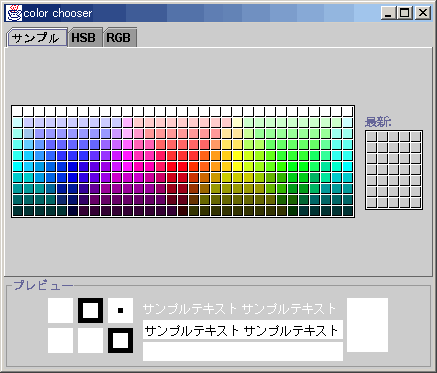Click the black-framed preview square in the top row
Image resolution: width=437 pixels, height=373 pixels.
coord(90,310)
